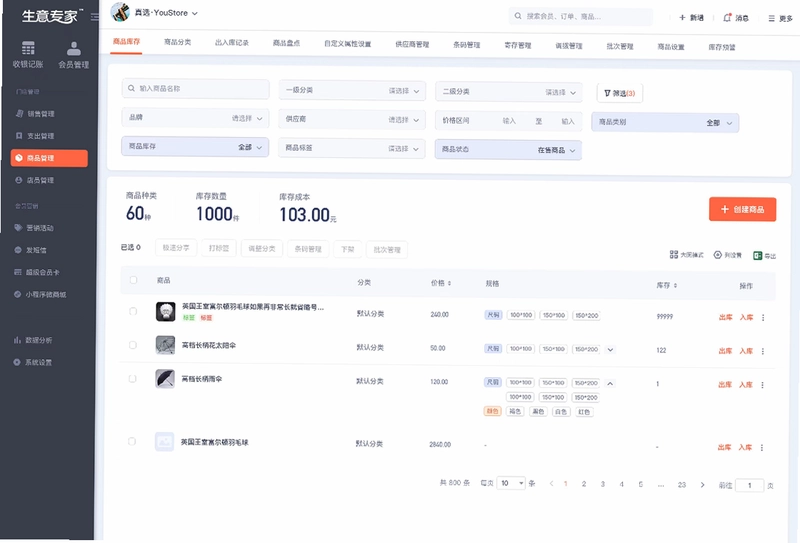
Task: Open the per-page count dropdown showing 10
Action: [511, 483]
